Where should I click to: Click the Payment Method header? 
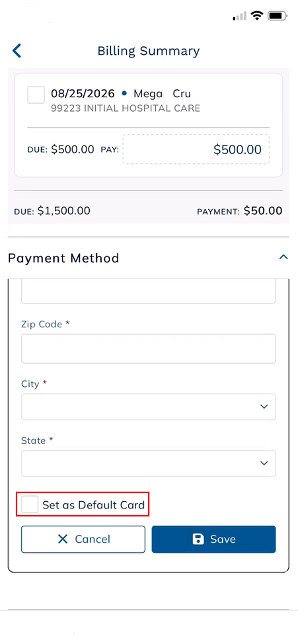(63, 258)
